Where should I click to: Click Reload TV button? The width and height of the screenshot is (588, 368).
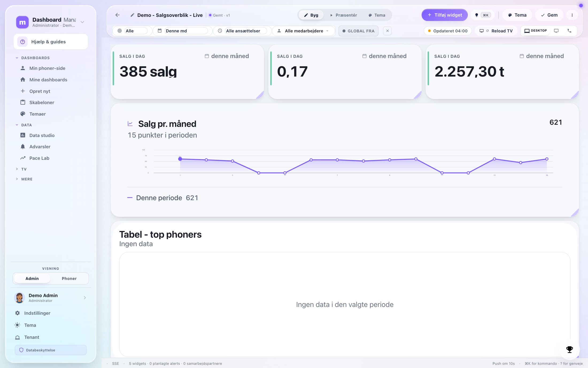pyautogui.click(x=496, y=31)
